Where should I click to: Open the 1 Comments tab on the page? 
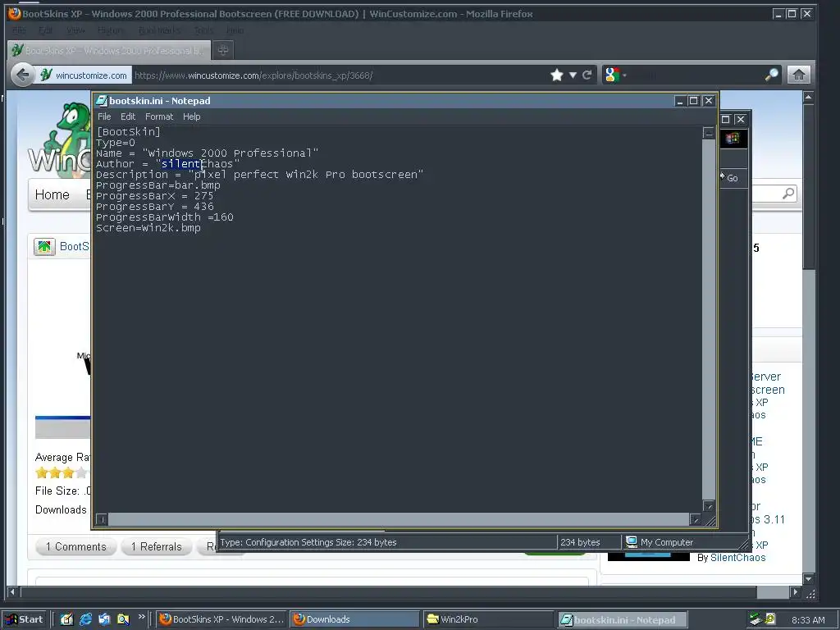pyautogui.click(x=75, y=546)
